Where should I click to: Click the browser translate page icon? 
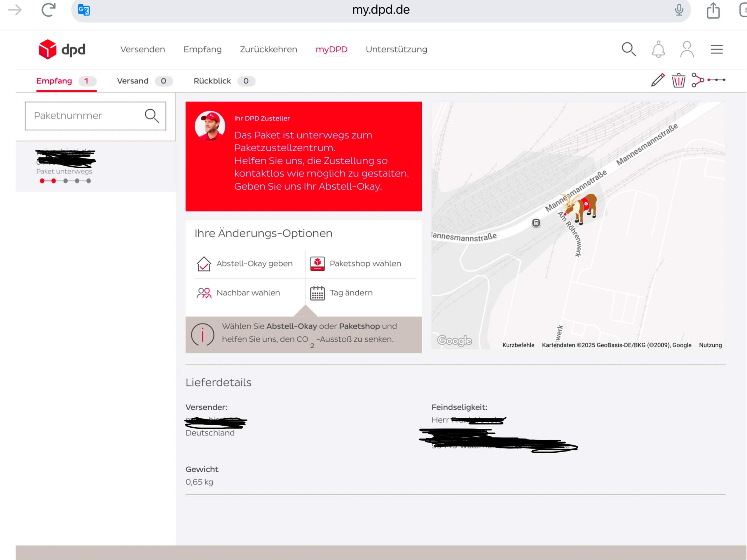point(84,10)
